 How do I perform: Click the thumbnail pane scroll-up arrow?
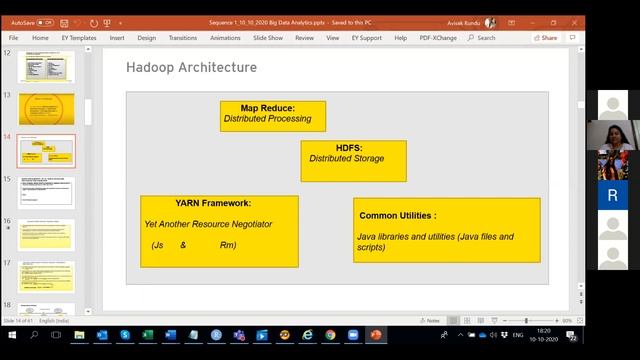point(88,49)
